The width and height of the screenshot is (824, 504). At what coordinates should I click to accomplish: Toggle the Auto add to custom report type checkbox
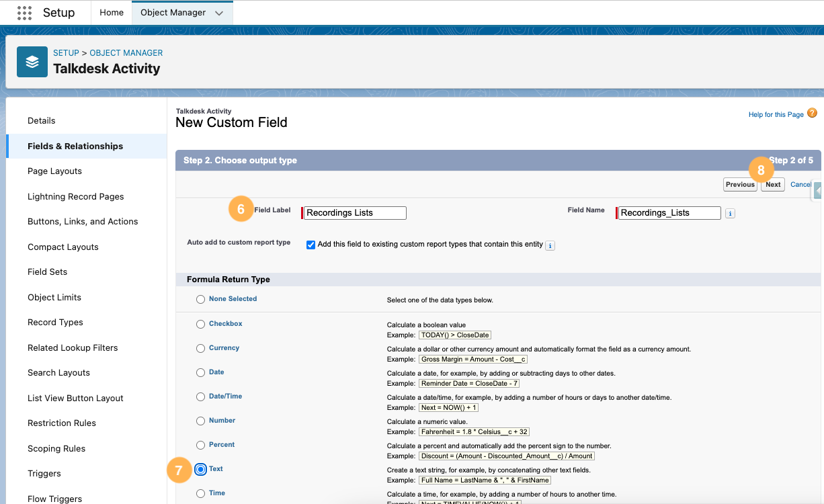[311, 245]
